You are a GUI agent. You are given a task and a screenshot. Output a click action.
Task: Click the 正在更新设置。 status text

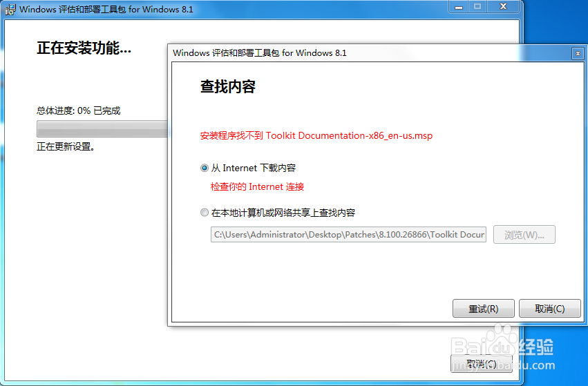coord(66,146)
